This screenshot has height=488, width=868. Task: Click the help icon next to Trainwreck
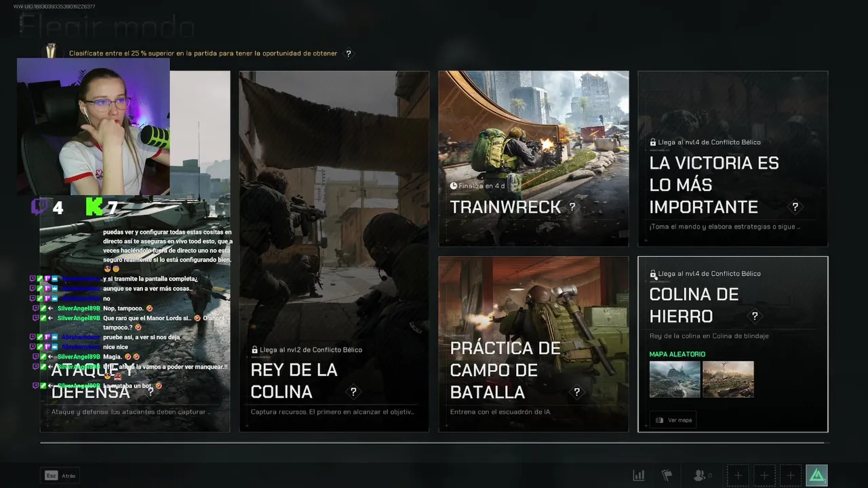pyautogui.click(x=572, y=207)
